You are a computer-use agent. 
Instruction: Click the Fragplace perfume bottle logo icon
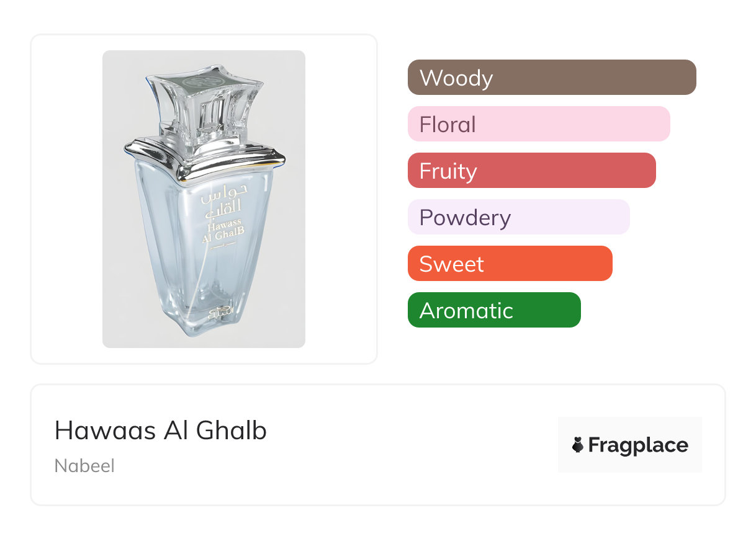(578, 445)
